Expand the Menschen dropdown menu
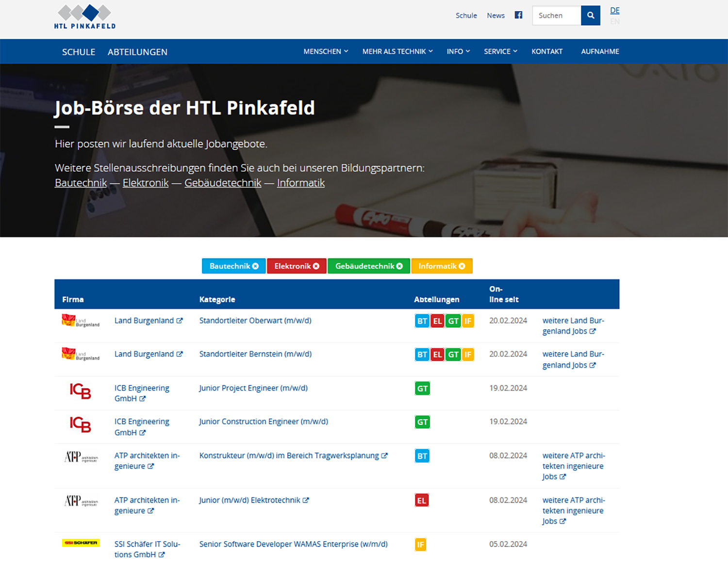The image size is (728, 566). pyautogui.click(x=326, y=51)
